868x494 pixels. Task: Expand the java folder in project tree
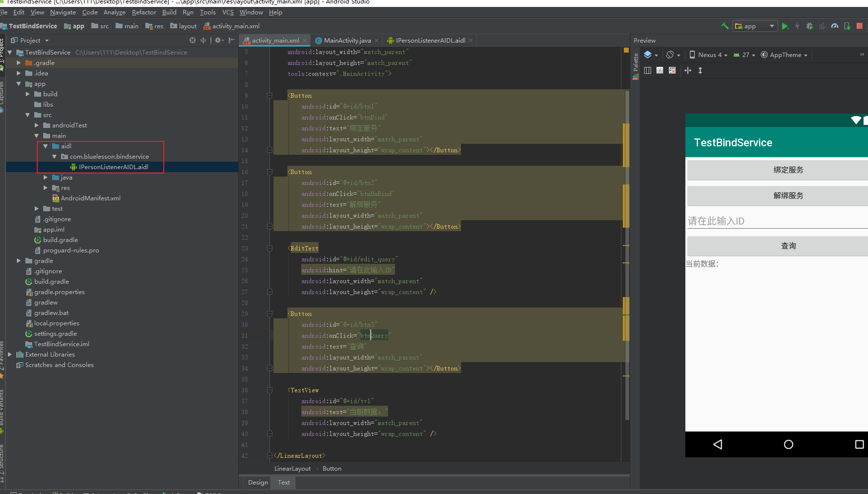46,178
